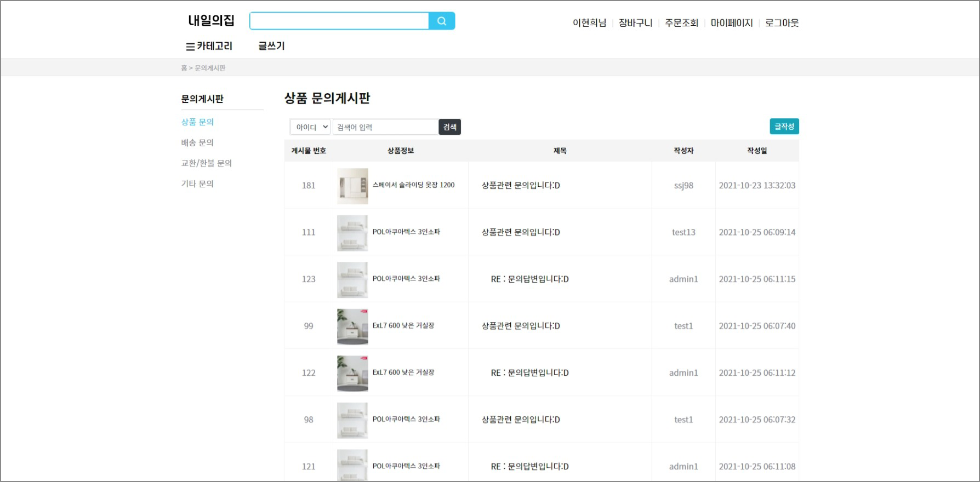
Task: Click 문의게시판 breadcrumb link
Action: click(210, 68)
